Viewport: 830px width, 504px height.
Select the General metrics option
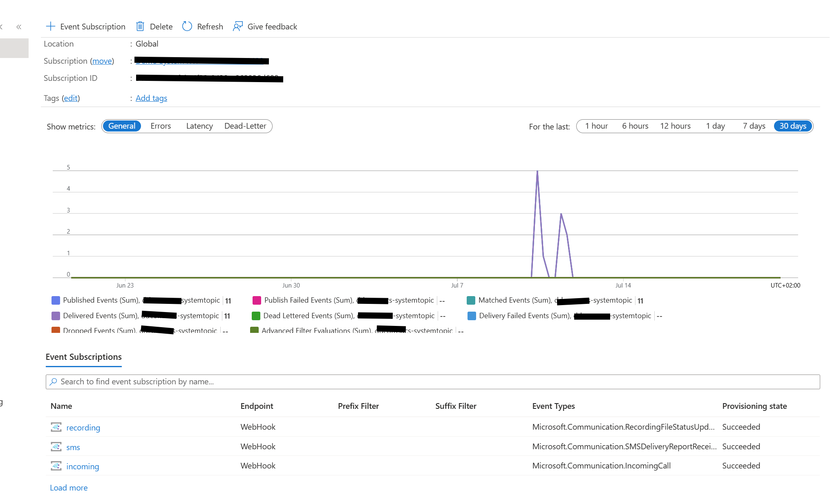click(x=122, y=126)
